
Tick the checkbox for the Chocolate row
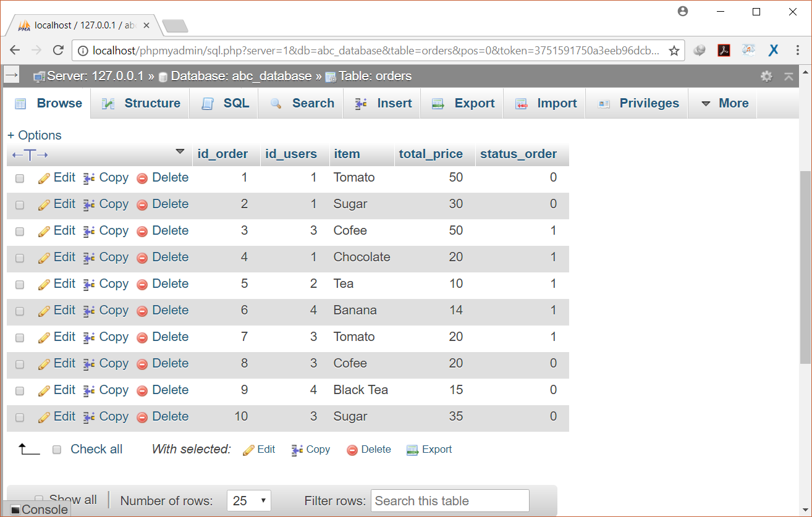pos(20,258)
